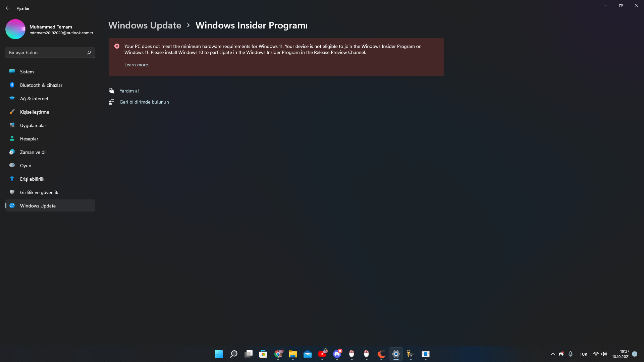The image size is (644, 362).
Task: Open Task View from taskbar
Action: [248, 354]
